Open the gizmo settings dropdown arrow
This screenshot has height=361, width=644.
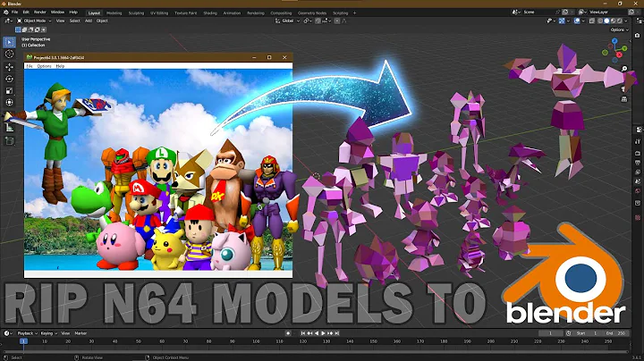click(568, 21)
